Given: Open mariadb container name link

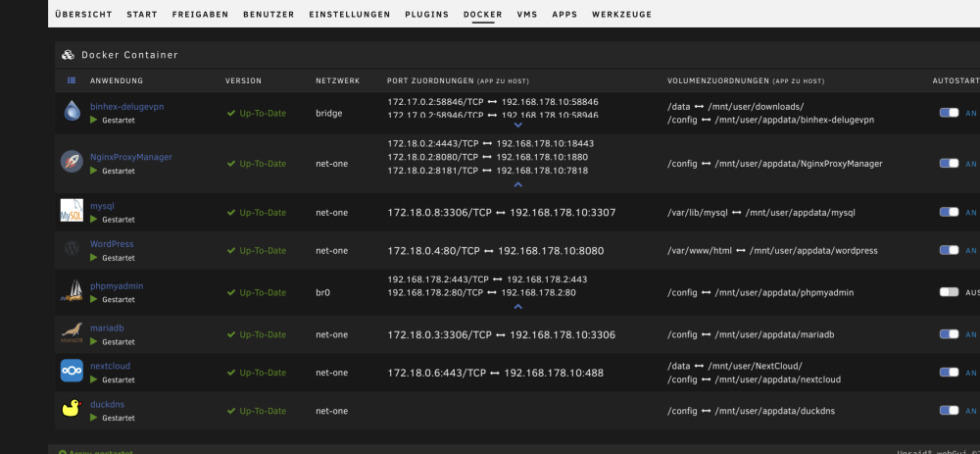Looking at the screenshot, I should [x=108, y=328].
